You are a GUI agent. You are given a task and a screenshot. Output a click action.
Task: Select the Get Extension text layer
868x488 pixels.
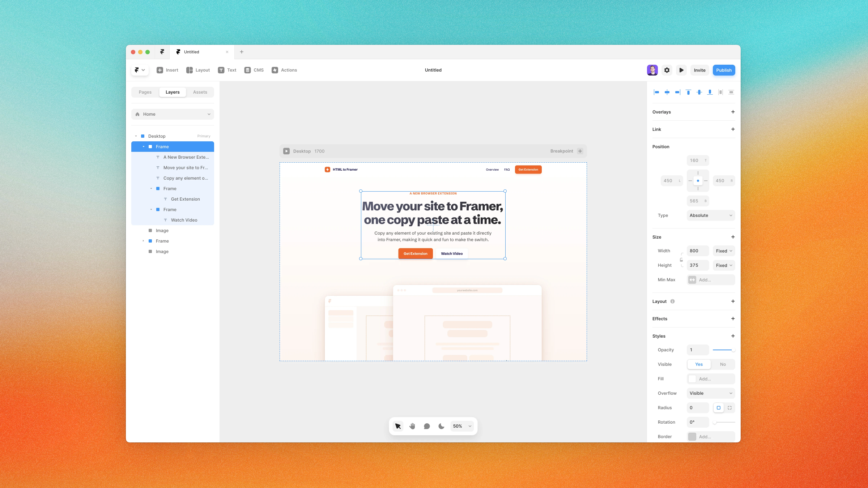coord(173,199)
